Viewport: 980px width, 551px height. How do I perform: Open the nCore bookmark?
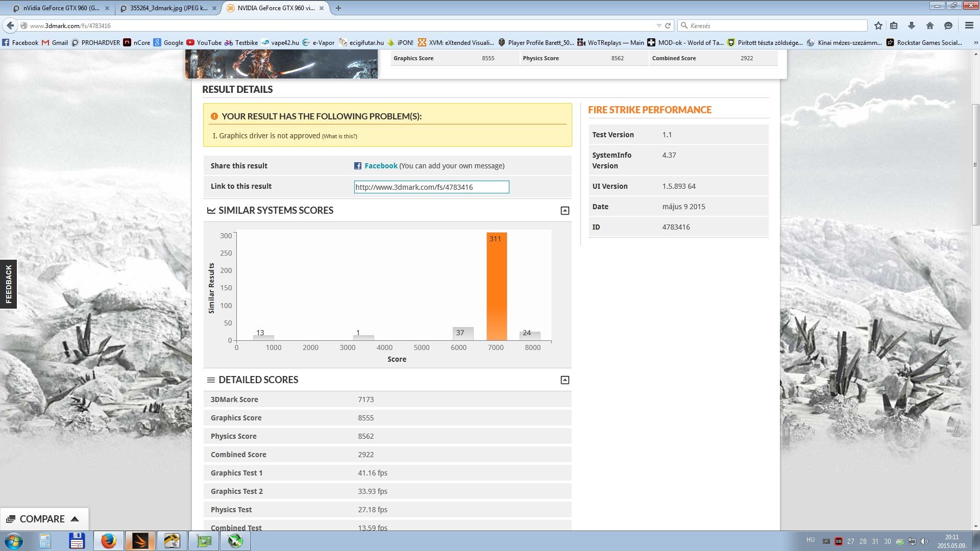tap(137, 43)
